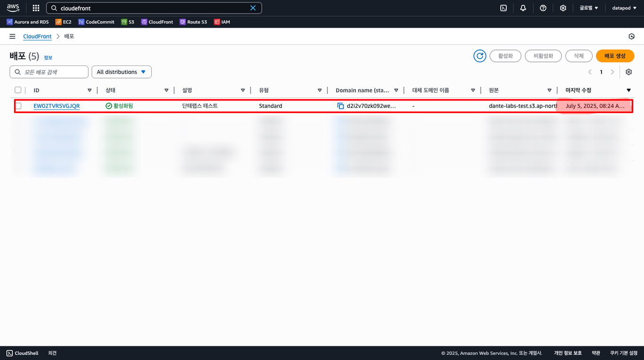Click the Standard type cell
Screen dimensions: 644x360
pyautogui.click(x=271, y=106)
